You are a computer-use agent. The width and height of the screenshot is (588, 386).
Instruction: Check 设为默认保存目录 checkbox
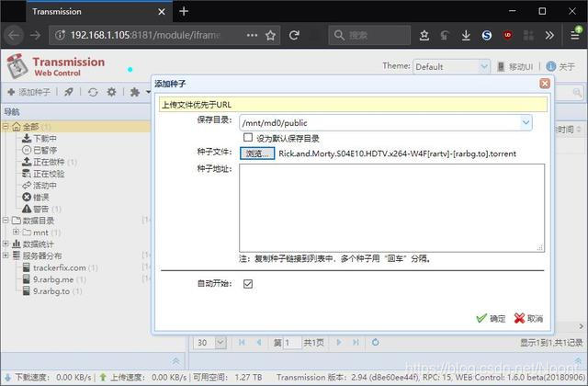tap(248, 138)
